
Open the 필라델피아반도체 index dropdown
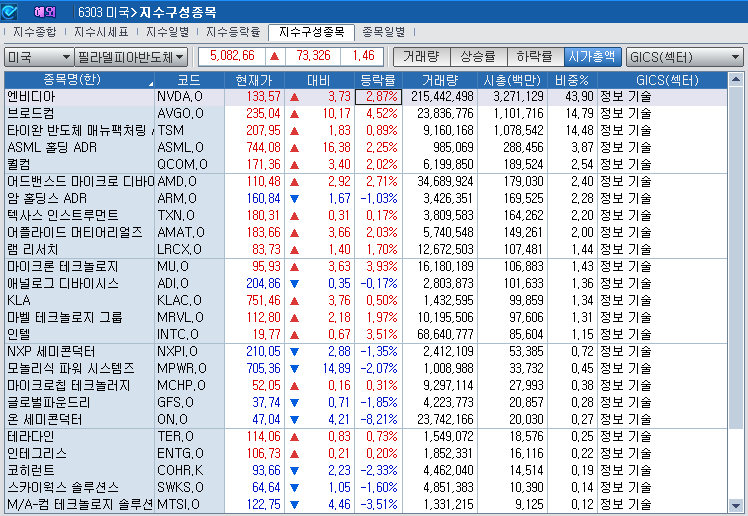pos(131,57)
